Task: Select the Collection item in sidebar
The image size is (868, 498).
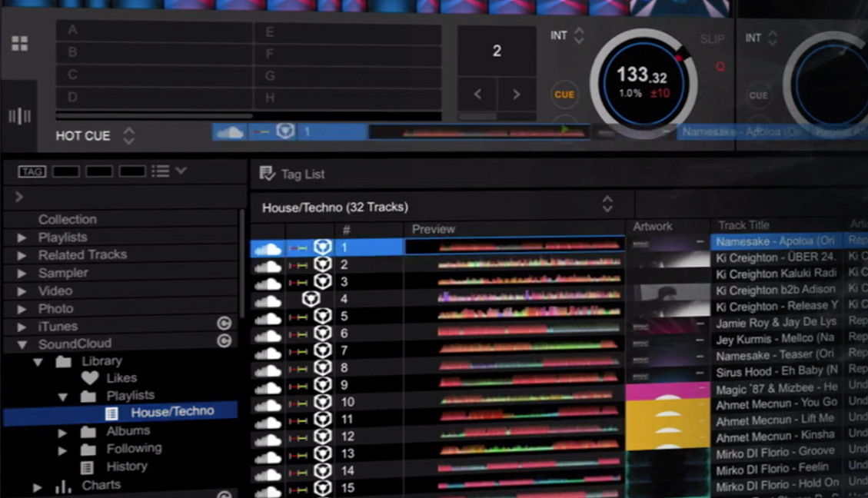Action: coord(68,219)
